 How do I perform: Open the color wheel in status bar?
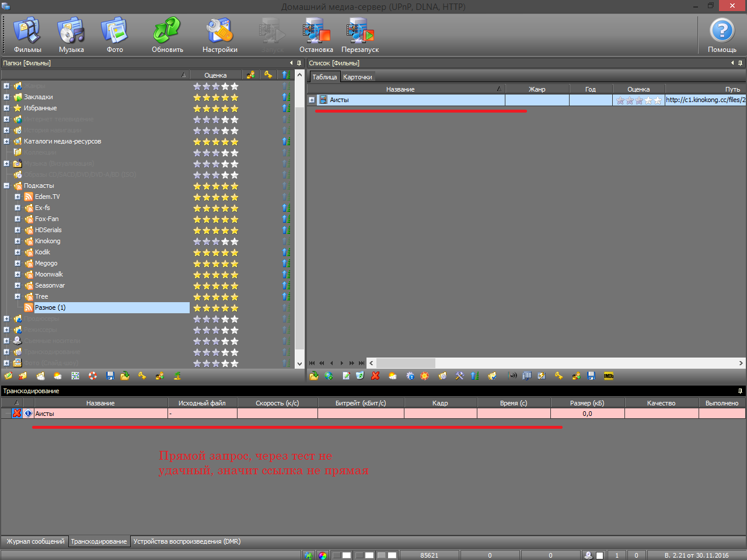323,555
